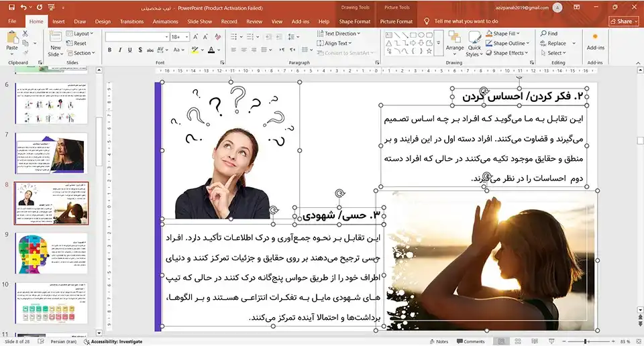The image size is (644, 346).
Task: Toggle Italic formatting
Action: [120, 50]
